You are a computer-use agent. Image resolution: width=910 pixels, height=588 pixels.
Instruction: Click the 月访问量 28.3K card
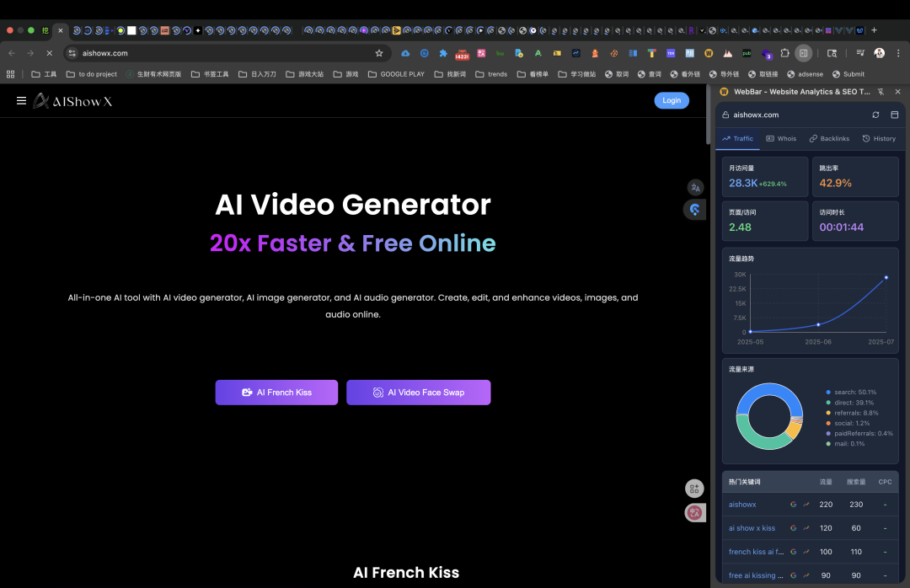[x=765, y=176]
